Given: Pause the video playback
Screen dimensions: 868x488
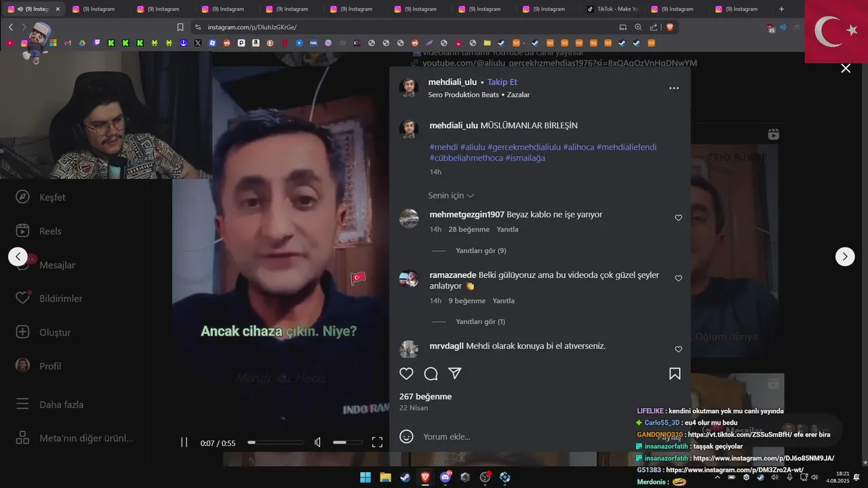Looking at the screenshot, I should 184,443.
